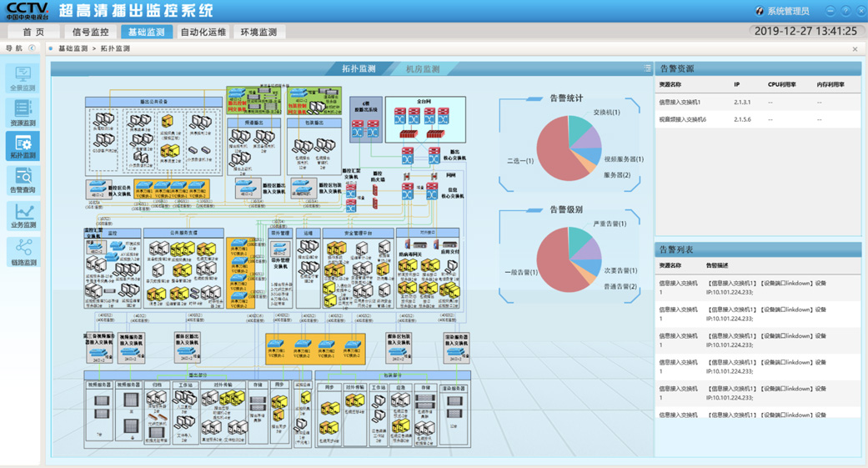Open the topology panel list menu icon

pos(647,68)
